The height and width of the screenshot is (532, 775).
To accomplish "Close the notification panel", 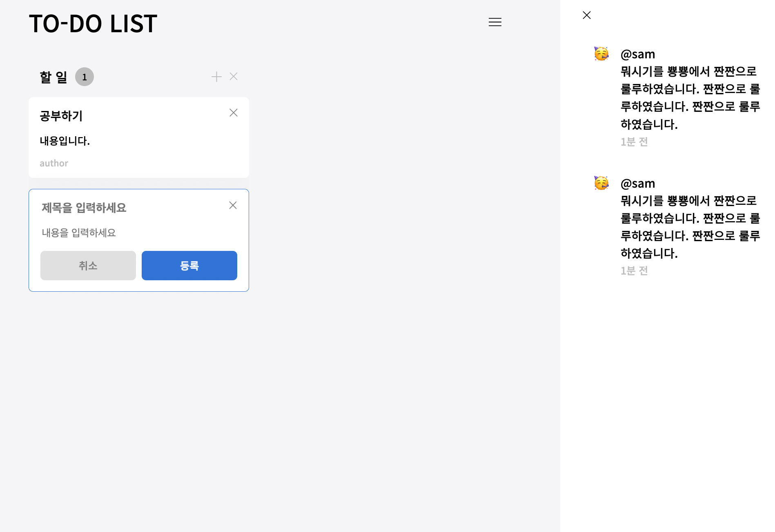I will (587, 15).
